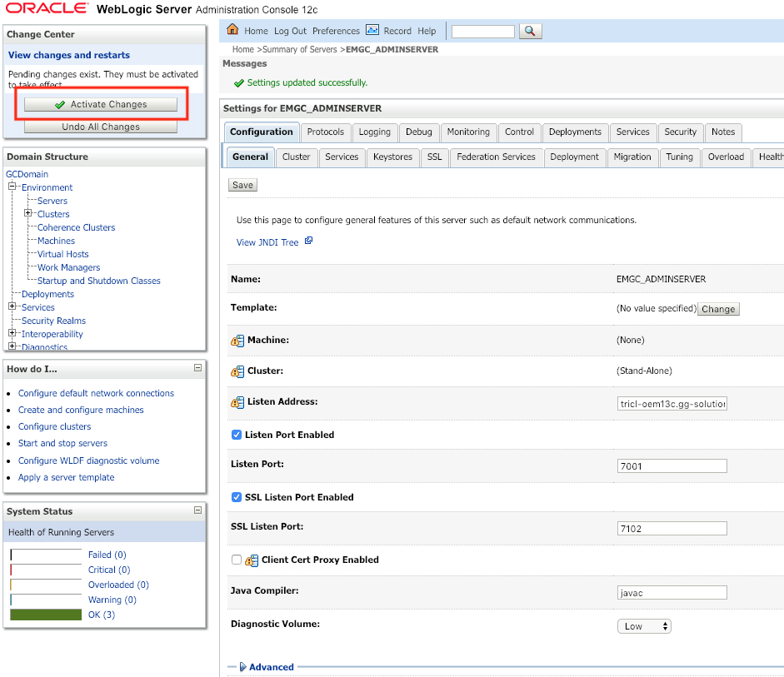Click the Log Out link

coord(290,31)
